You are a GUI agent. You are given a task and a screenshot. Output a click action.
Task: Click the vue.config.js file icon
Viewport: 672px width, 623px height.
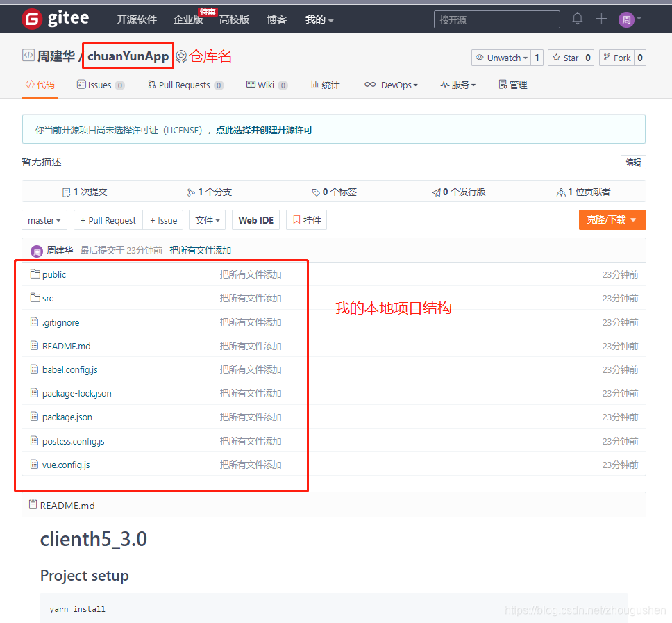click(x=34, y=464)
